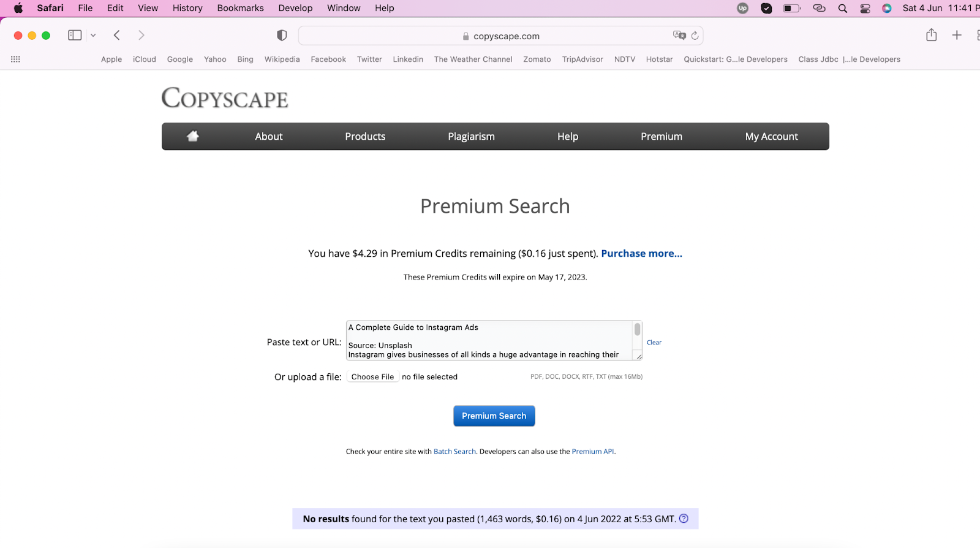Image resolution: width=980 pixels, height=548 pixels.
Task: Open the View menu
Action: point(148,8)
